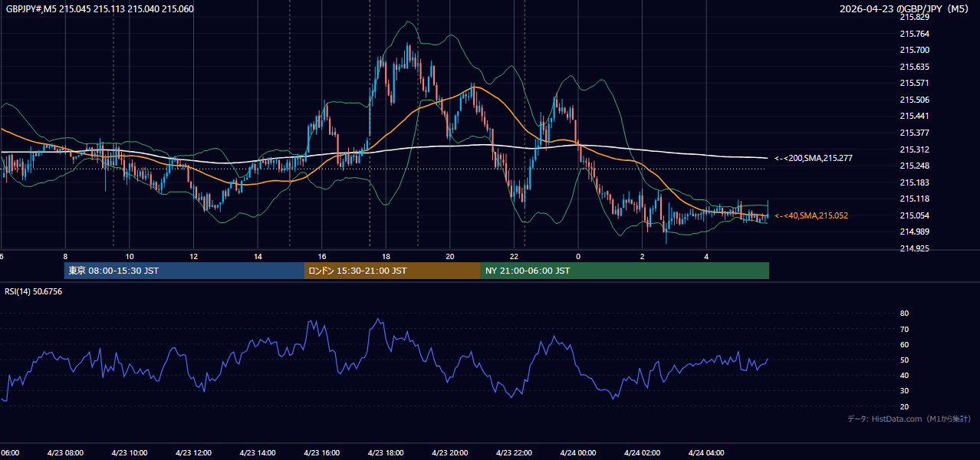
Task: Click price axis value 215.054
Action: click(x=914, y=215)
